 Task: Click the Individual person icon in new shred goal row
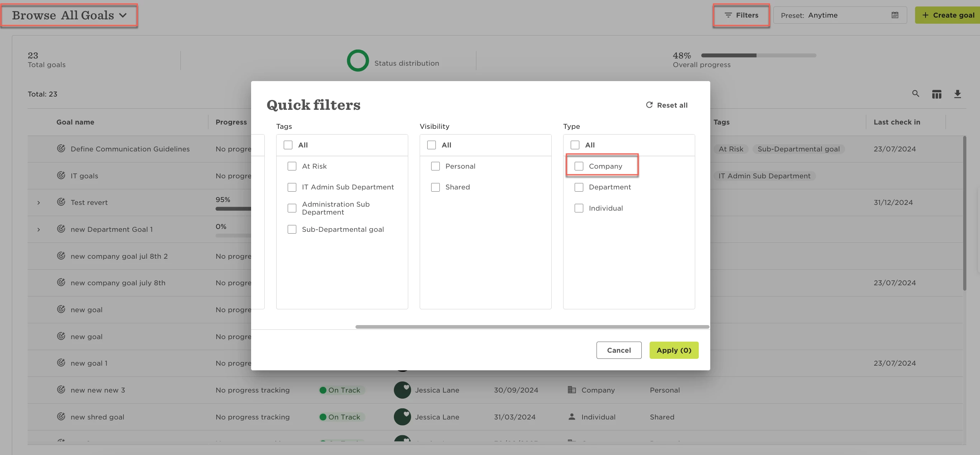pyautogui.click(x=571, y=417)
